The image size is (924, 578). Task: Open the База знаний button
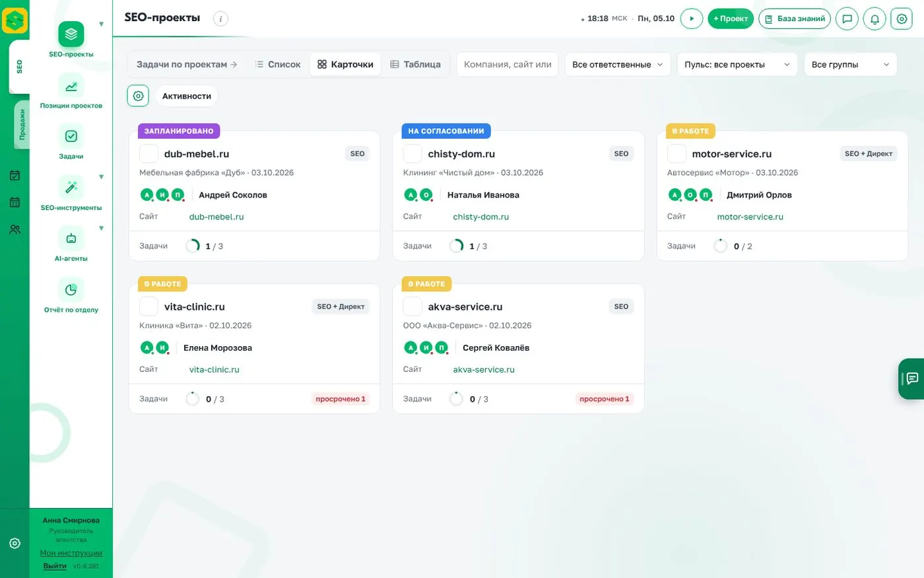[x=795, y=18]
